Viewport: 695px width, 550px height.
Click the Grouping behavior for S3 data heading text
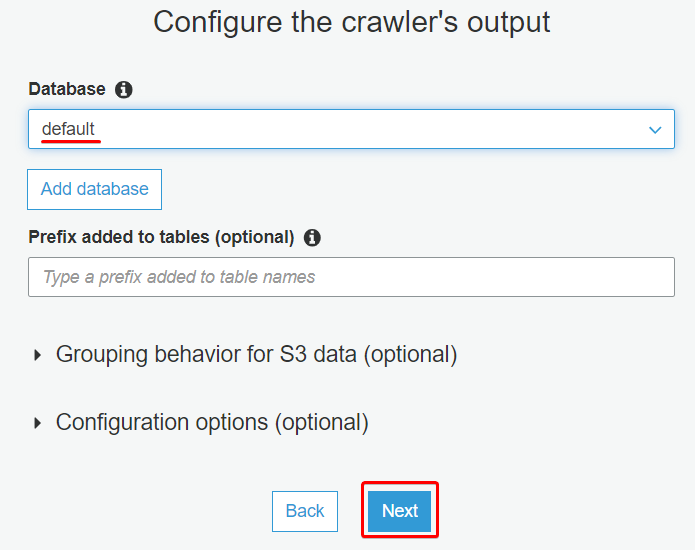click(x=256, y=355)
